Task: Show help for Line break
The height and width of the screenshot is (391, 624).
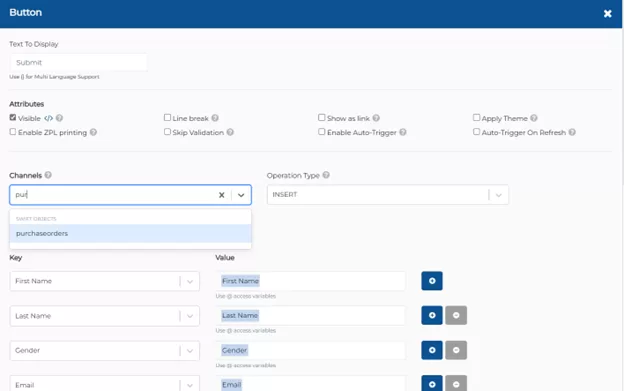Action: [215, 118]
